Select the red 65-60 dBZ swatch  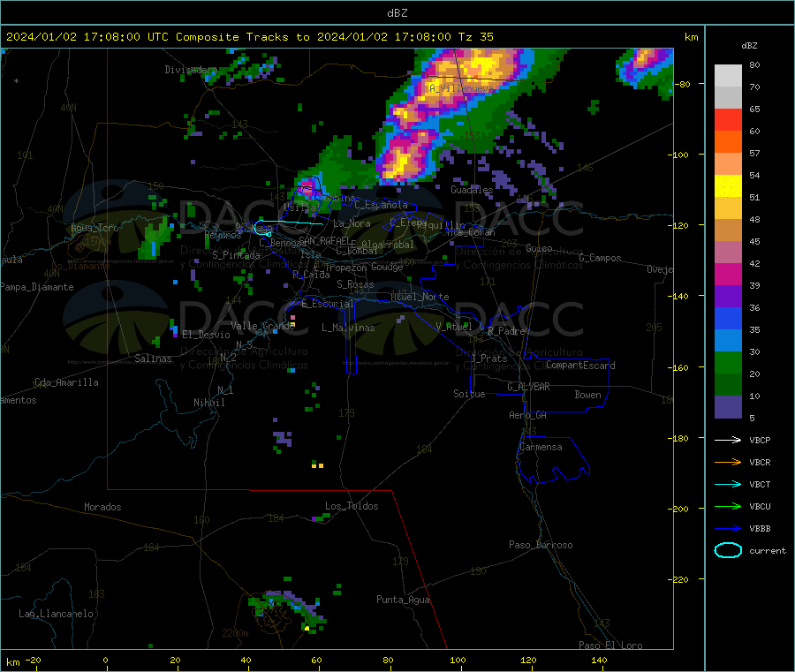click(728, 120)
